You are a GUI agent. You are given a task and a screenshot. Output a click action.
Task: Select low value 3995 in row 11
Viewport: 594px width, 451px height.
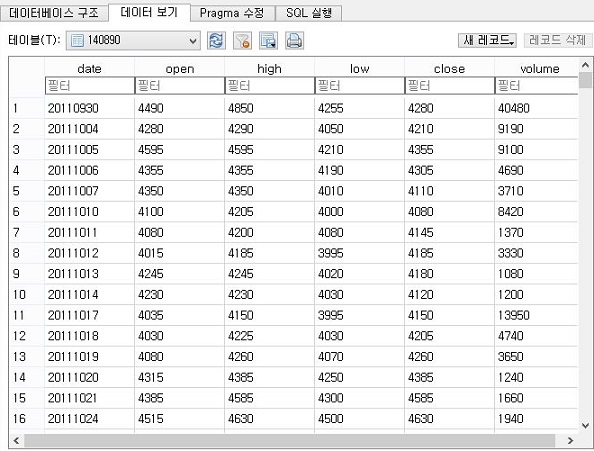coord(360,315)
